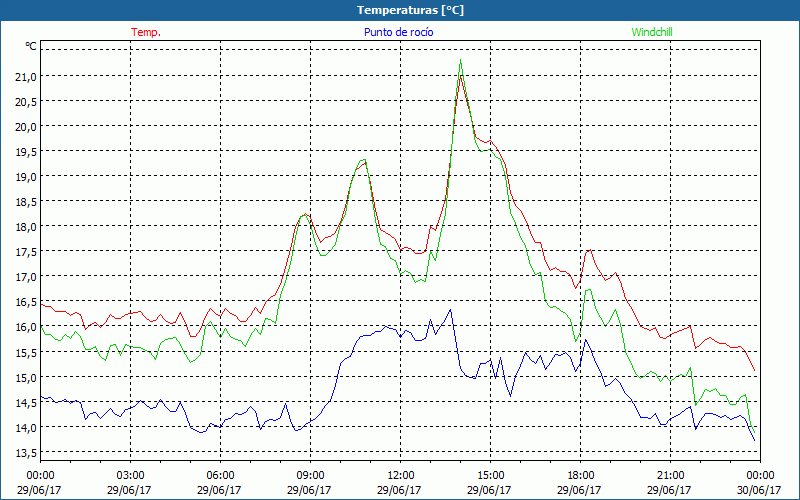The width and height of the screenshot is (800, 500).
Task: Click the Windchill legend label
Action: pyautogui.click(x=652, y=32)
